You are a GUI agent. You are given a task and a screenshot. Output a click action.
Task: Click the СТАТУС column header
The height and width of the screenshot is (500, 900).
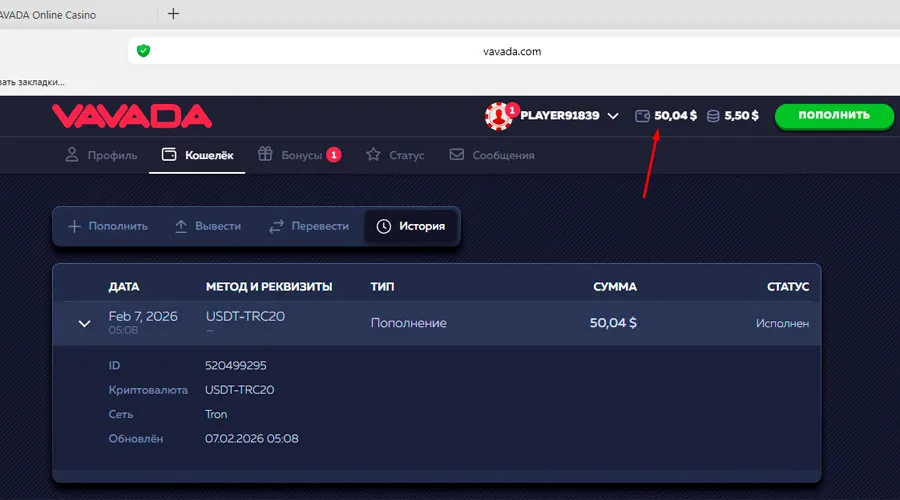[788, 286]
